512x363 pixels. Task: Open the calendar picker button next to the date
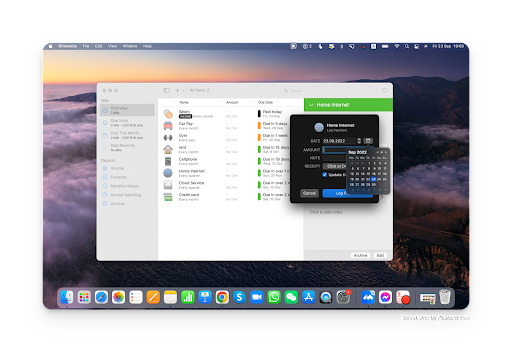click(x=368, y=141)
